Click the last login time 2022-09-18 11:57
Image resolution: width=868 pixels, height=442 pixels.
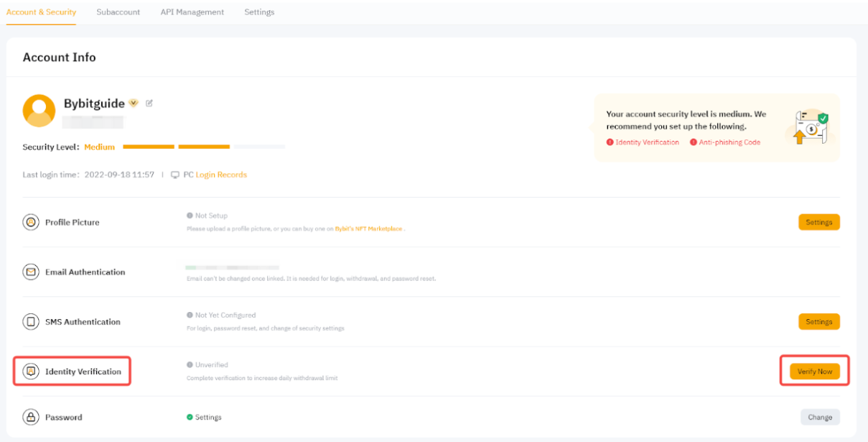[119, 175]
